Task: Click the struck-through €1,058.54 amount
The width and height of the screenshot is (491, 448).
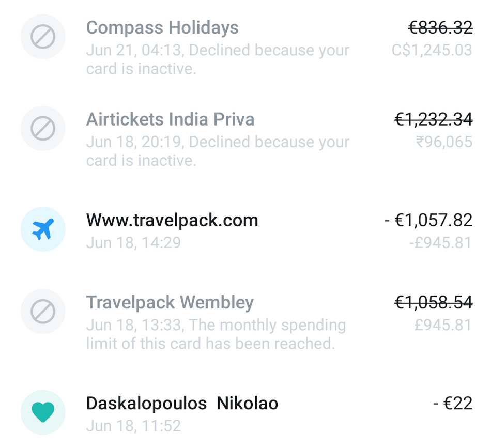Action: coord(433,302)
